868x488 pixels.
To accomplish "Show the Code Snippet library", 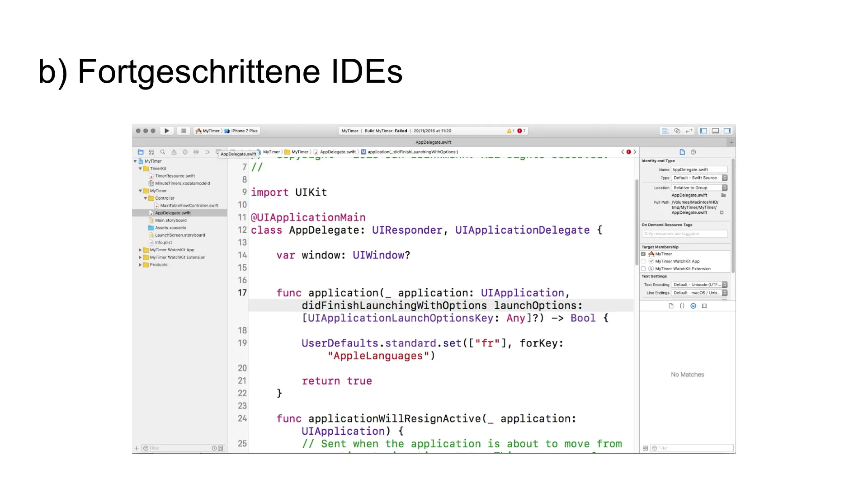I will point(682,306).
